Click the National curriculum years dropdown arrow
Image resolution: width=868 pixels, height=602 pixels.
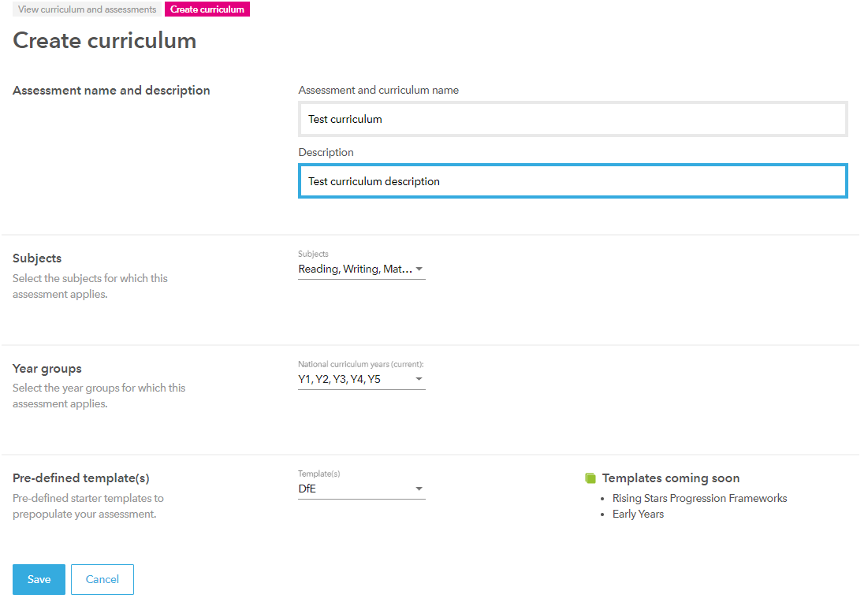coord(419,379)
